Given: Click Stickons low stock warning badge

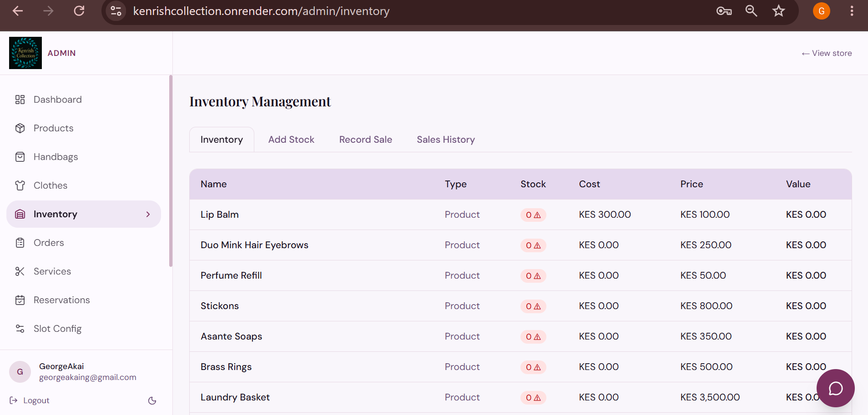Looking at the screenshot, I should 533,306.
